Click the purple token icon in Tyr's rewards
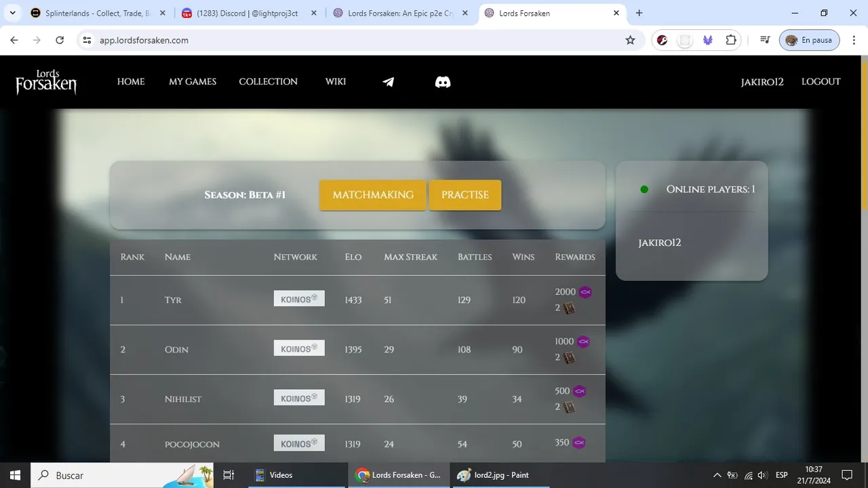Image resolution: width=868 pixels, height=488 pixels. click(586, 292)
